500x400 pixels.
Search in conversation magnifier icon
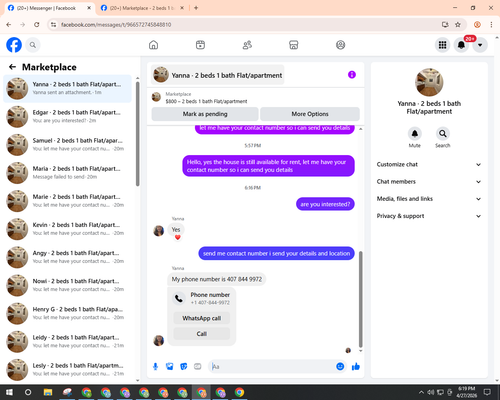coord(443,134)
